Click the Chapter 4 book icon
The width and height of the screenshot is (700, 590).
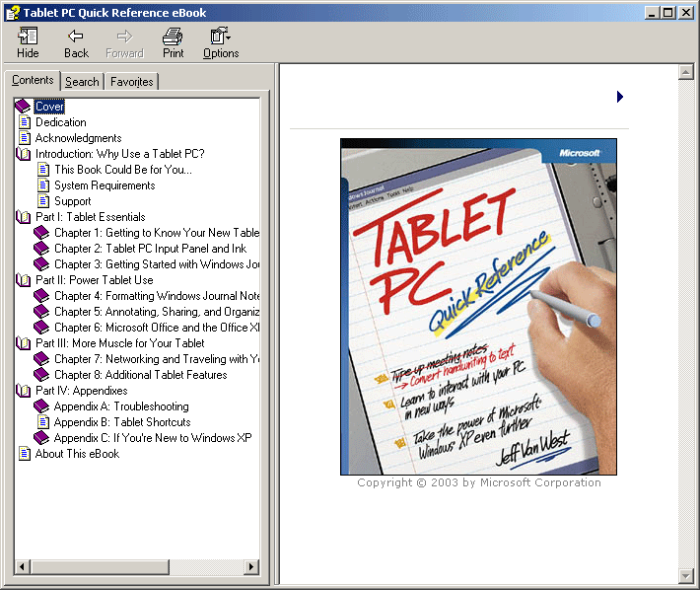pyautogui.click(x=41, y=296)
